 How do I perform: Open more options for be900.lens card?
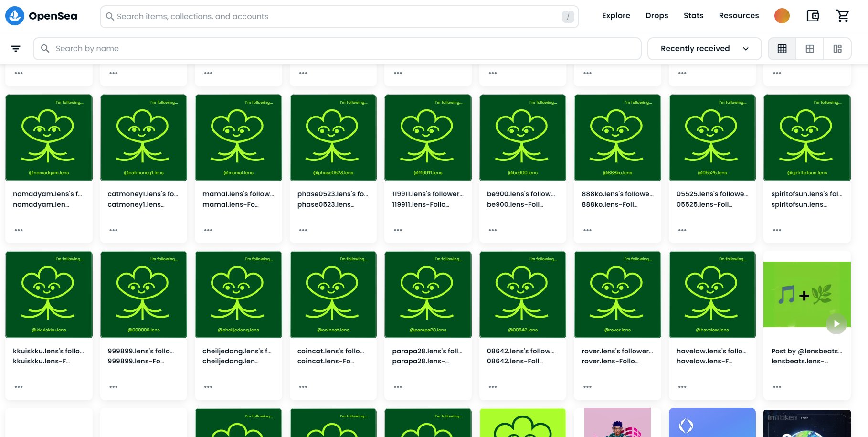coord(493,230)
